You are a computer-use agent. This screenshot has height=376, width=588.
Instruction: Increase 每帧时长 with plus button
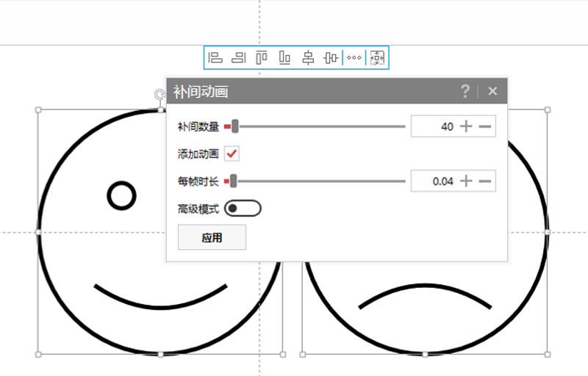pos(466,181)
